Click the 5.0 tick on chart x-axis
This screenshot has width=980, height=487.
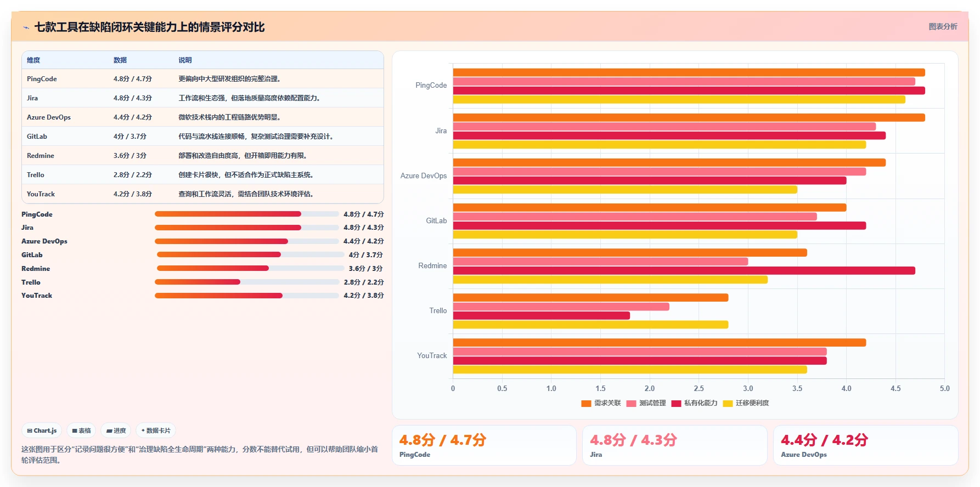tap(944, 388)
